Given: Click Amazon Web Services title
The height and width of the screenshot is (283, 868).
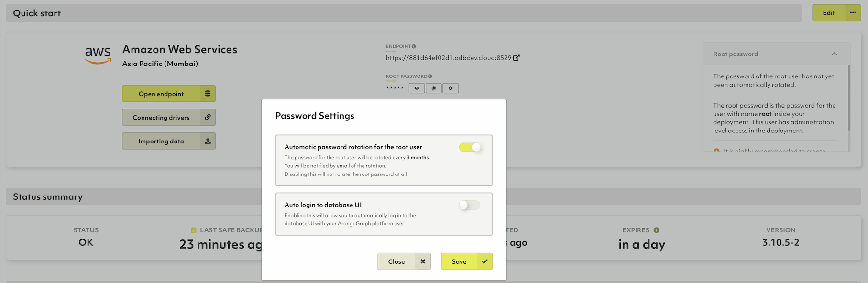Looking at the screenshot, I should [180, 49].
